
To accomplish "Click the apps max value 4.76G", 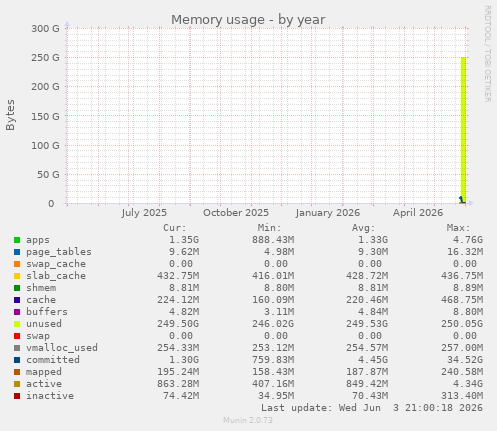I will (468, 240).
